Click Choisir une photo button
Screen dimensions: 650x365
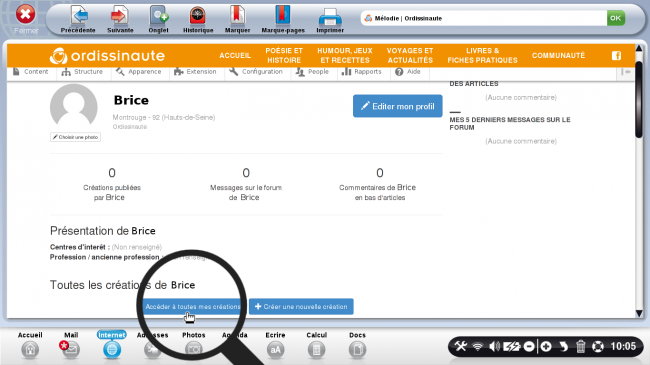pos(75,137)
